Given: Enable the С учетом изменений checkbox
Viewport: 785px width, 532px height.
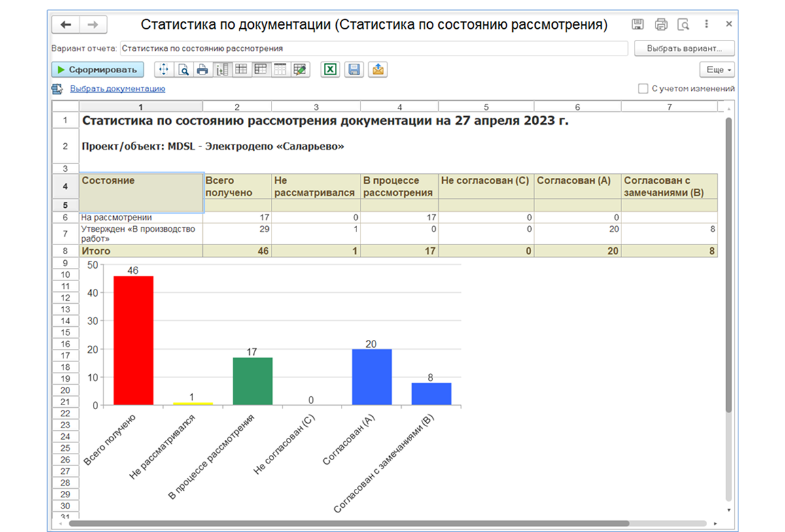Looking at the screenshot, I should [643, 88].
